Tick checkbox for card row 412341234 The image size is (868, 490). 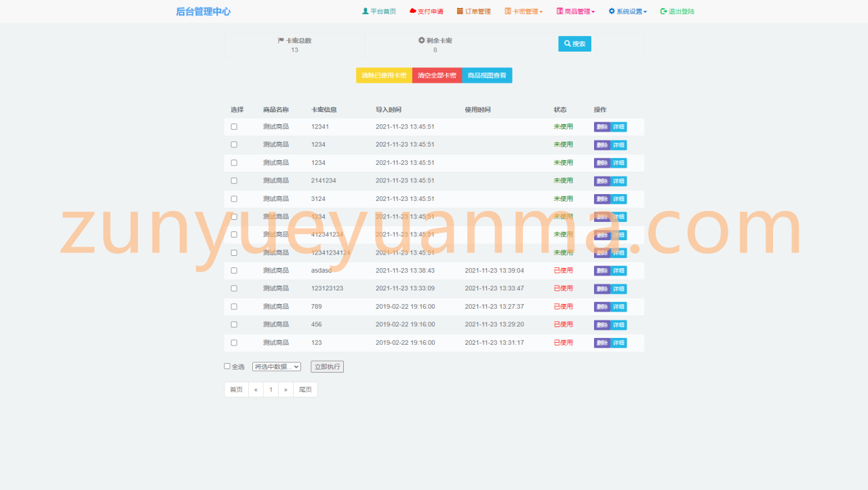234,234
